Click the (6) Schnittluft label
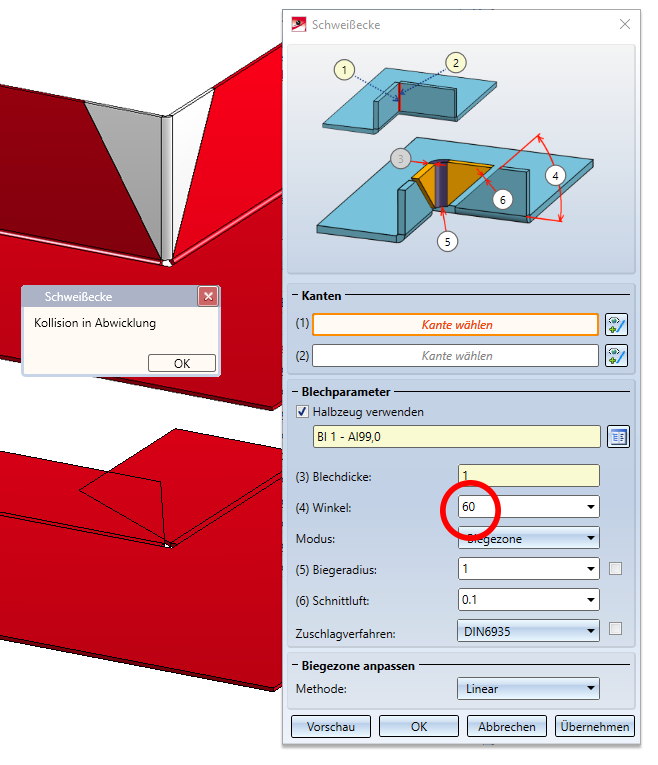The image size is (658, 765). pos(332,601)
